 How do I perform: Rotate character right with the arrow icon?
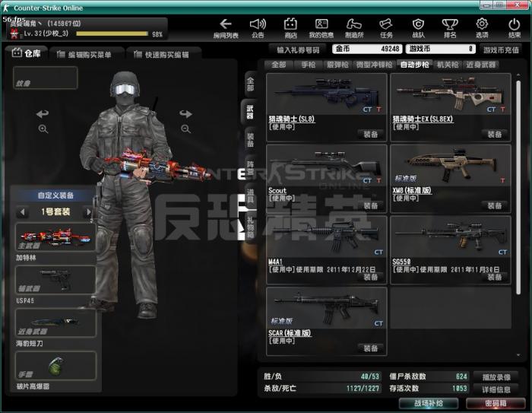tap(185, 114)
